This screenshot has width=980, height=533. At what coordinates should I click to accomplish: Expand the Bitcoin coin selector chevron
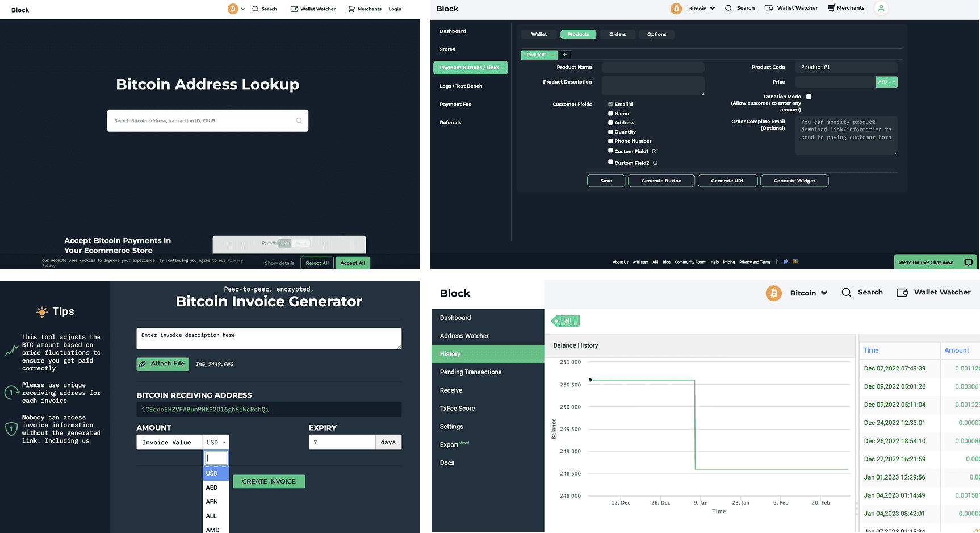[713, 8]
